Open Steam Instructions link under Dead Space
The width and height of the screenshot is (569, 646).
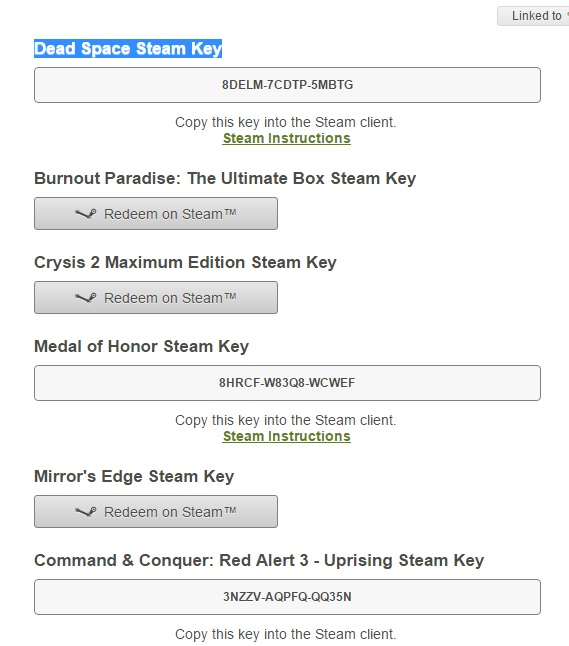coord(287,138)
